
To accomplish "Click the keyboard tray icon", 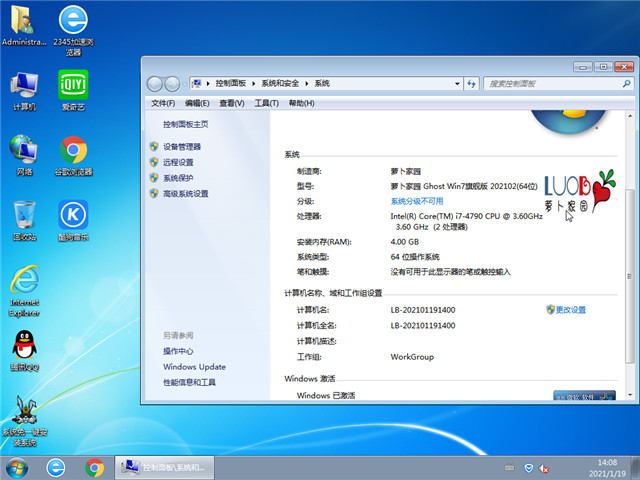I will pos(509,467).
